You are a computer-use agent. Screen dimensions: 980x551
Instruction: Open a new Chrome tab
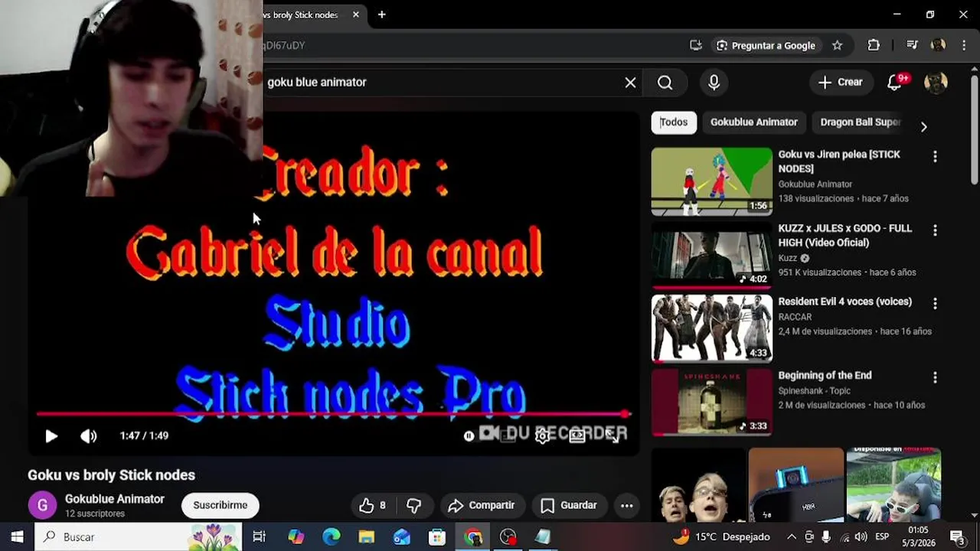click(381, 15)
